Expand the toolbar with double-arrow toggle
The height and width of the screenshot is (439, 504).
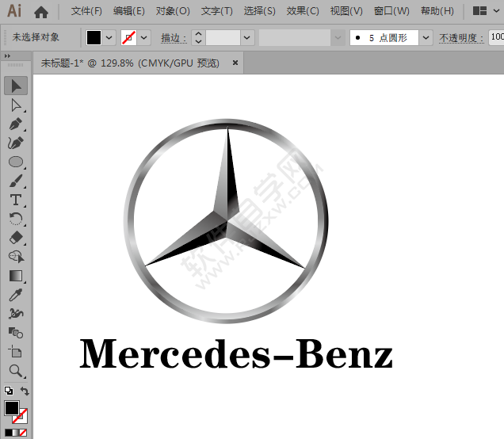7,56
